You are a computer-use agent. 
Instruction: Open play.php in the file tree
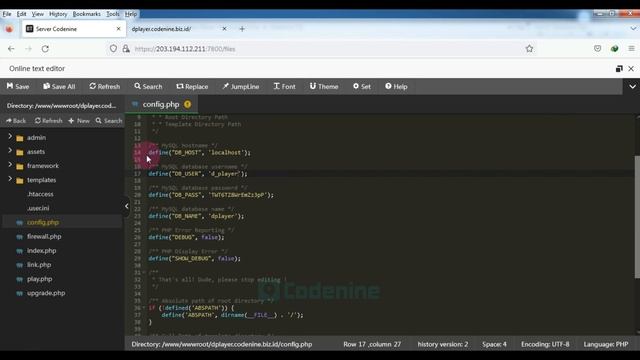click(x=40, y=279)
